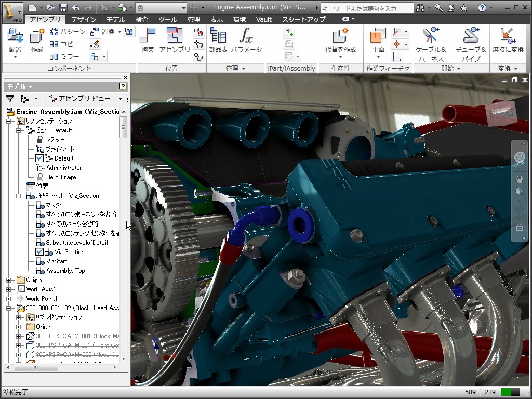Select the すべてのパーツを省略 level of detail
This screenshot has height=399, width=532.
(x=72, y=224)
